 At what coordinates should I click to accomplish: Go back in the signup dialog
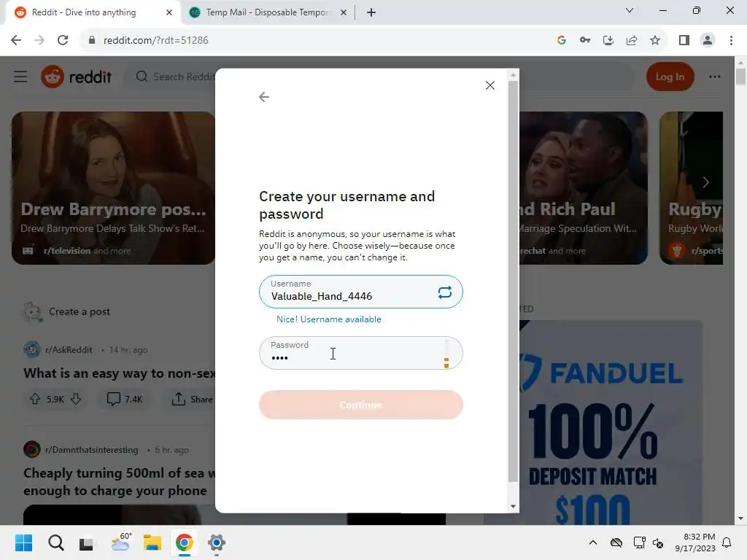tap(264, 97)
